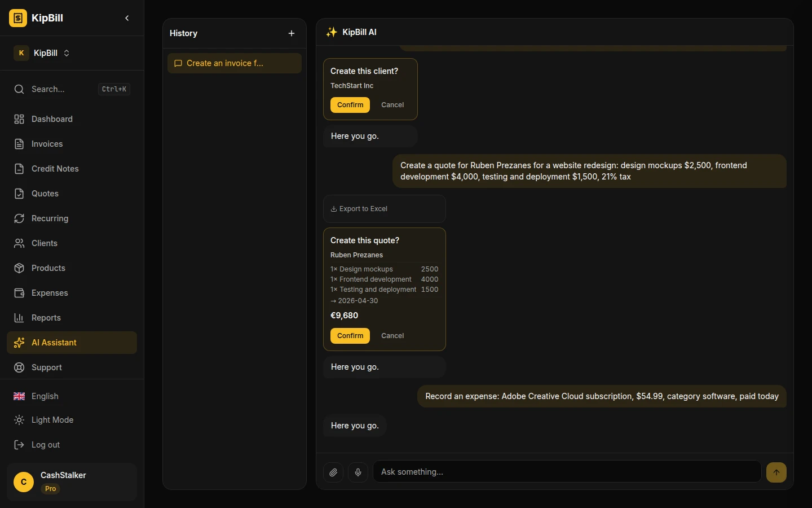Open the Products page in sidebar
This screenshot has height=508, width=812.
(x=48, y=268)
